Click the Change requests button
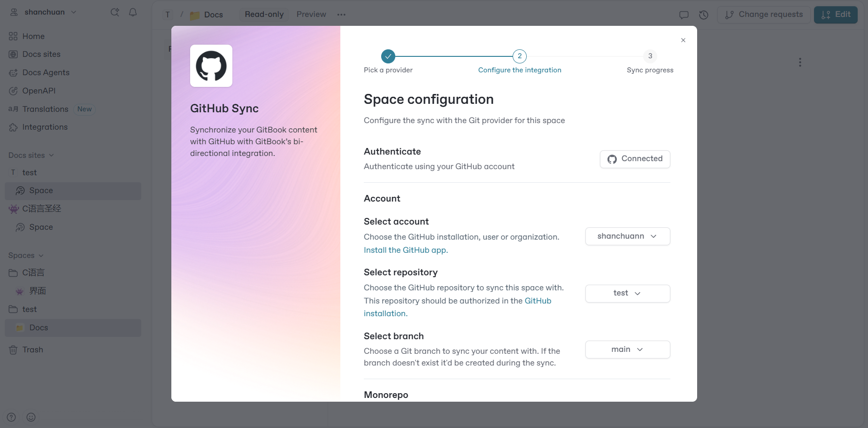The height and width of the screenshot is (428, 868). pos(764,15)
